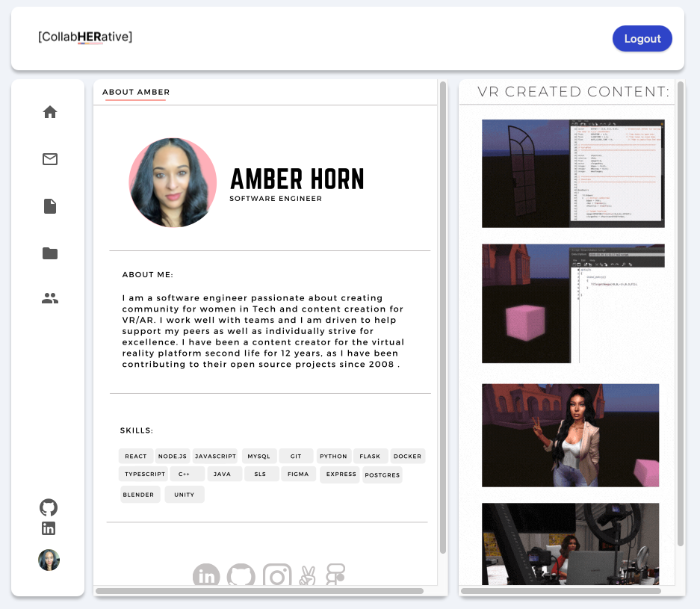700x609 pixels.
Task: Open GitHub icon in left sidebar
Action: 49,508
